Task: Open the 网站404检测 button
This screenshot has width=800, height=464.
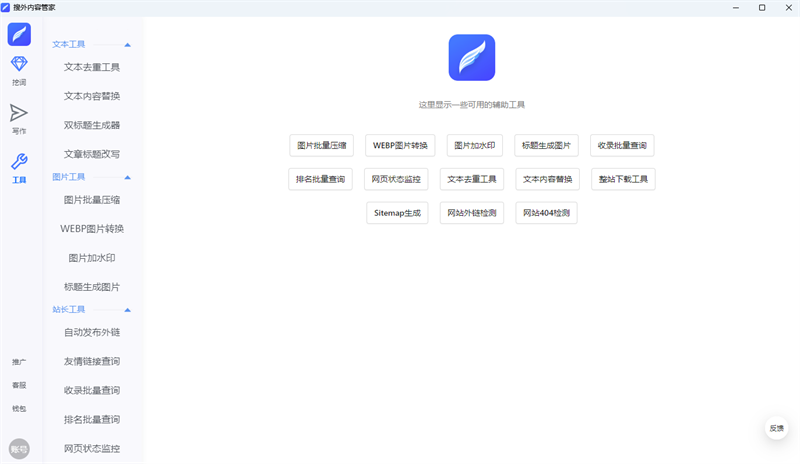Action: click(546, 213)
